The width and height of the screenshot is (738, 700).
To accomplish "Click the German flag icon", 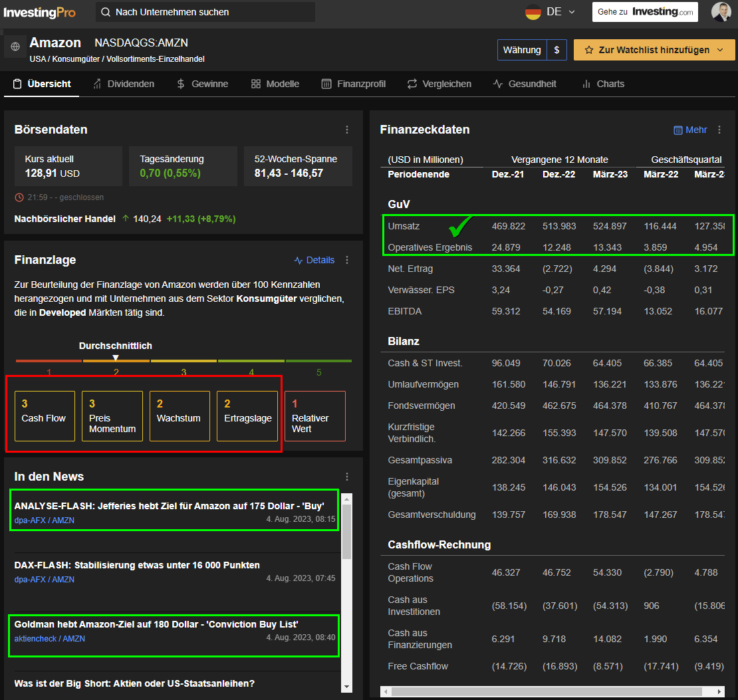I will (533, 12).
